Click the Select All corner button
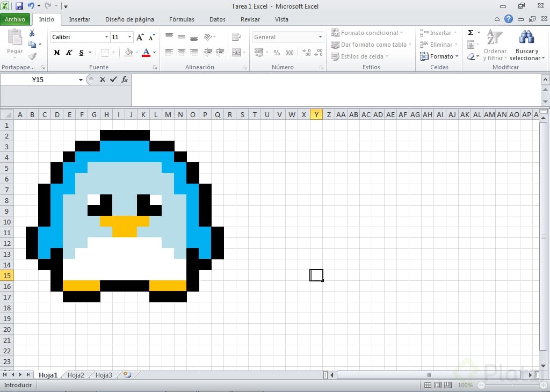 coord(6,115)
